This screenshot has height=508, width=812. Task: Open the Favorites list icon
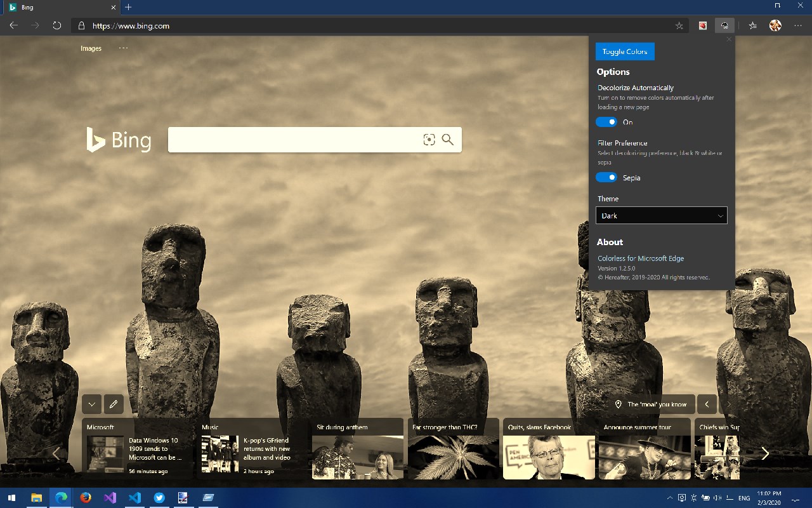pos(753,26)
